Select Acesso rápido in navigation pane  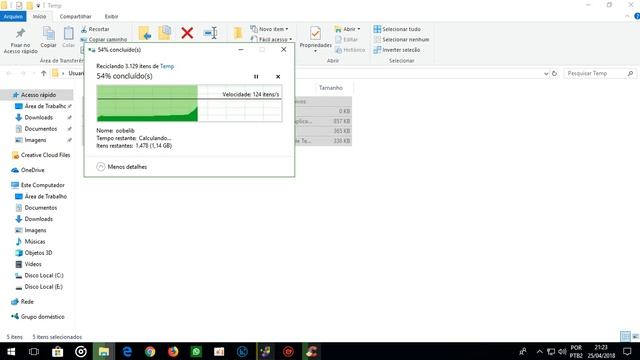pos(37,95)
